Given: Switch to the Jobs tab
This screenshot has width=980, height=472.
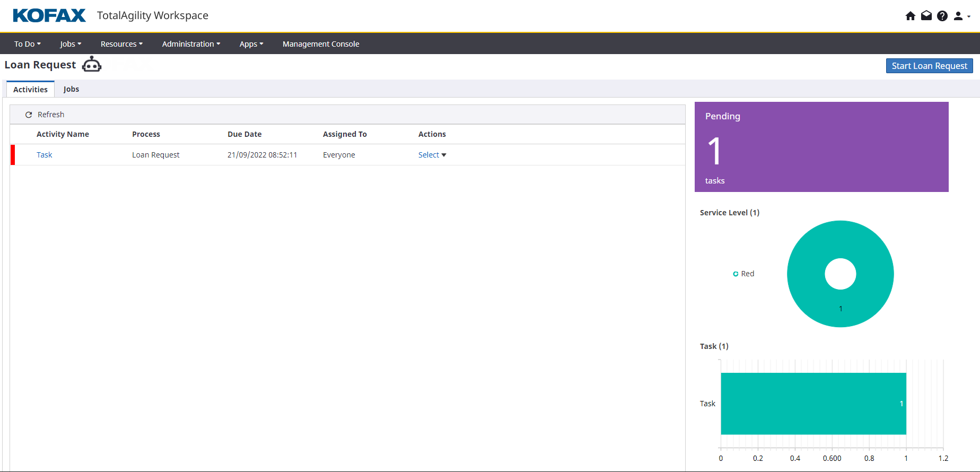Looking at the screenshot, I should [71, 89].
